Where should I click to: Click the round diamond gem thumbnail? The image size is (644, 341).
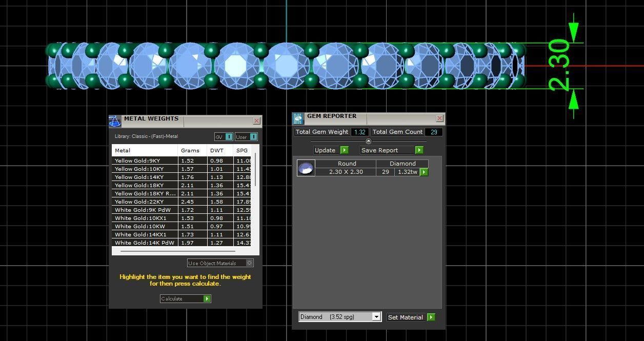click(306, 168)
